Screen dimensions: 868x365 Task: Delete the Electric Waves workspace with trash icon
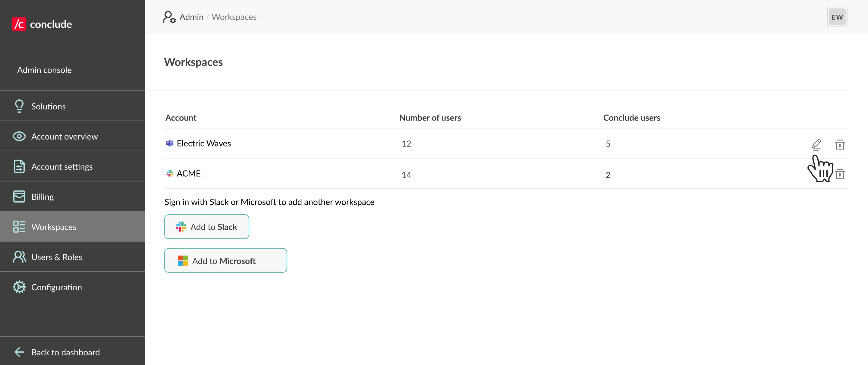coord(840,145)
